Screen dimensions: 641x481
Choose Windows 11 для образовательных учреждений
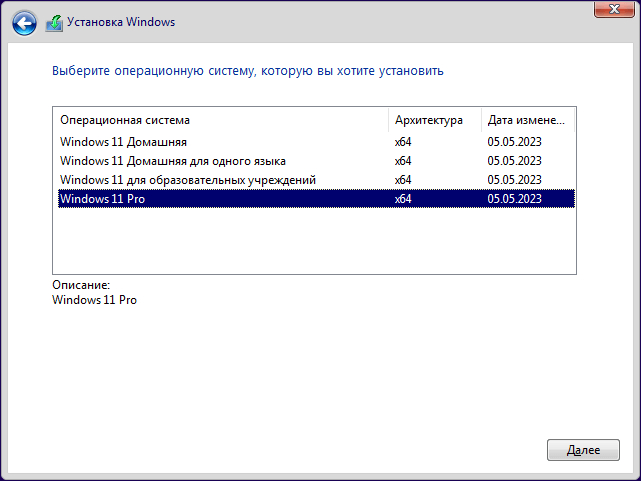click(188, 180)
